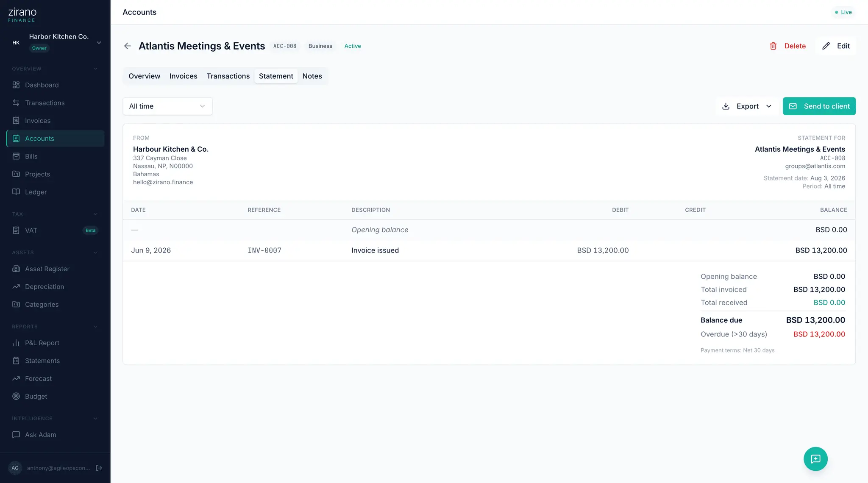
Task: Open the Statements report link
Action: (x=55, y=361)
